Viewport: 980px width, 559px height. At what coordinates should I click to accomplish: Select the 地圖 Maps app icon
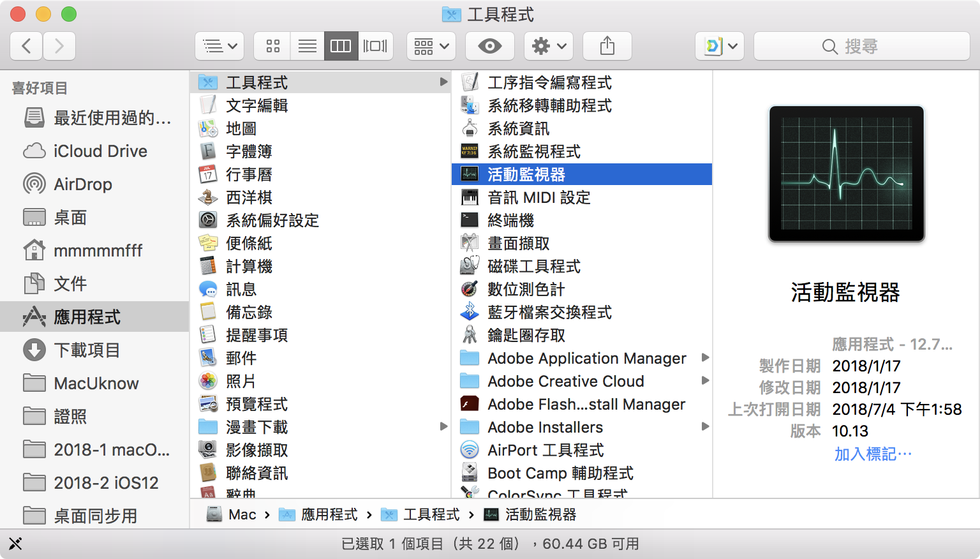208,128
